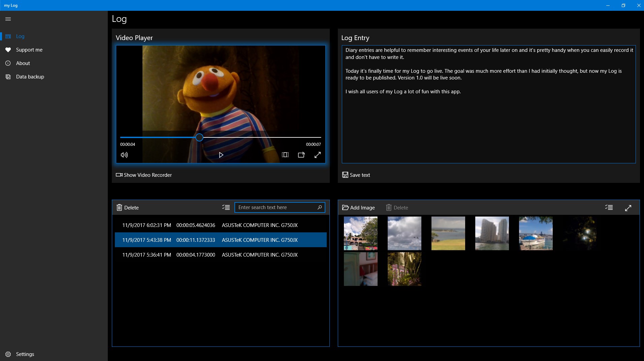
Task: Select the 5:43:38 PM log entry
Action: point(221,240)
